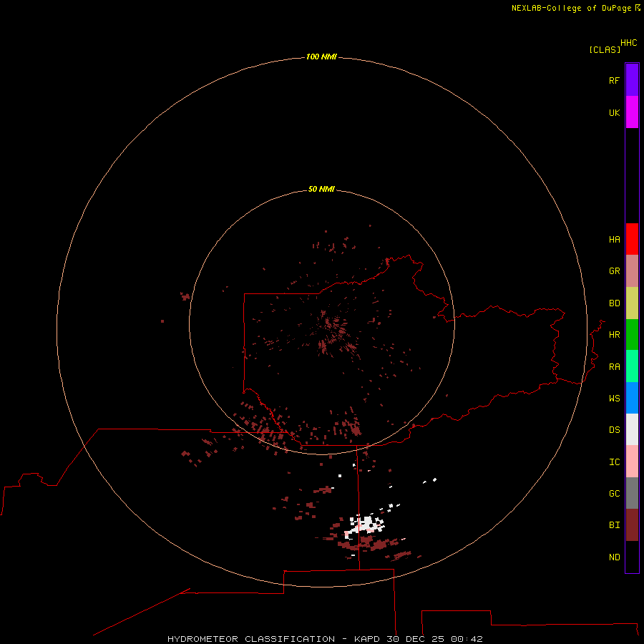Click the GR legend label
Image resolution: width=644 pixels, height=644 pixels.
click(614, 271)
